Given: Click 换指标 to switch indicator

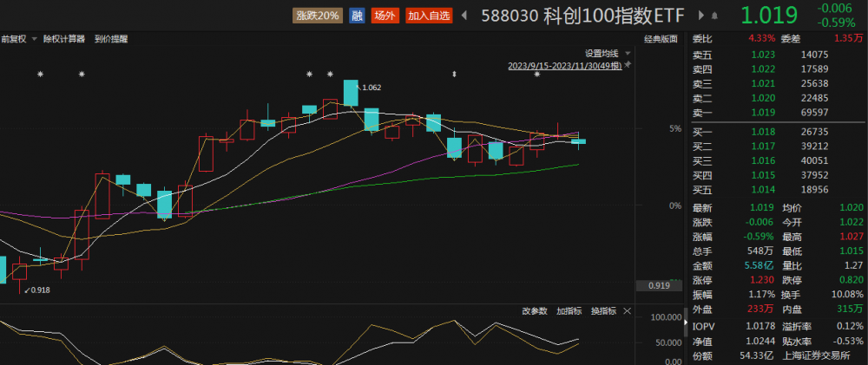Looking at the screenshot, I should (603, 311).
